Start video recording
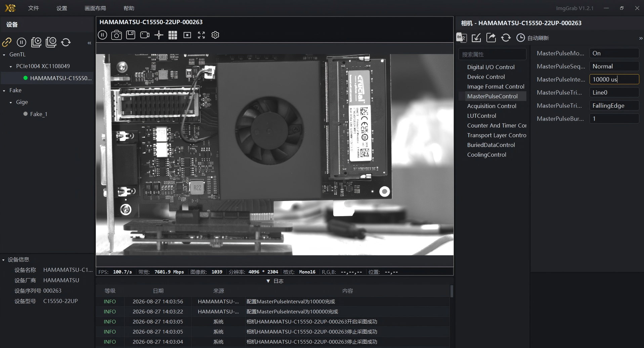644x348 pixels. point(145,35)
